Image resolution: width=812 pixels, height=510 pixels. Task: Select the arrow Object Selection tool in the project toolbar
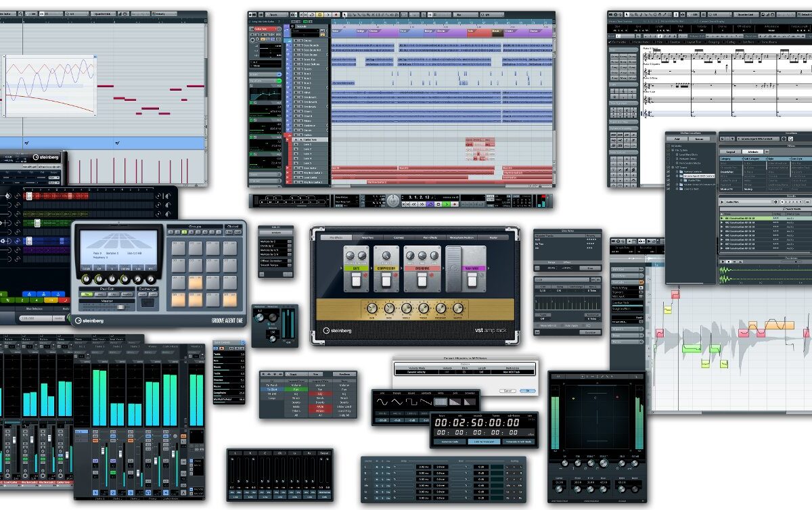click(x=344, y=14)
